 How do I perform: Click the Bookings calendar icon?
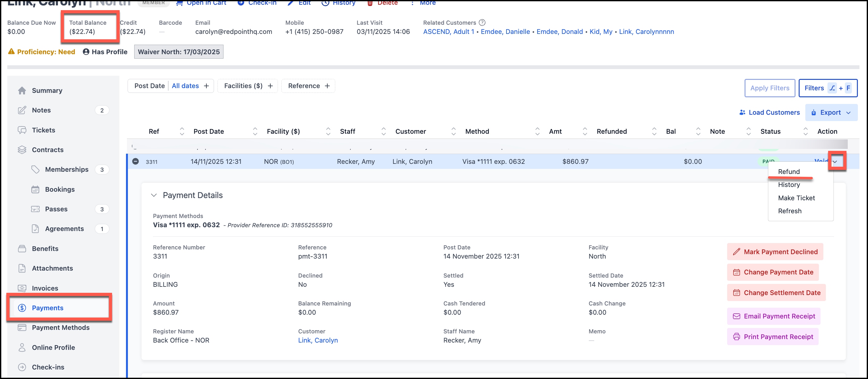point(35,189)
